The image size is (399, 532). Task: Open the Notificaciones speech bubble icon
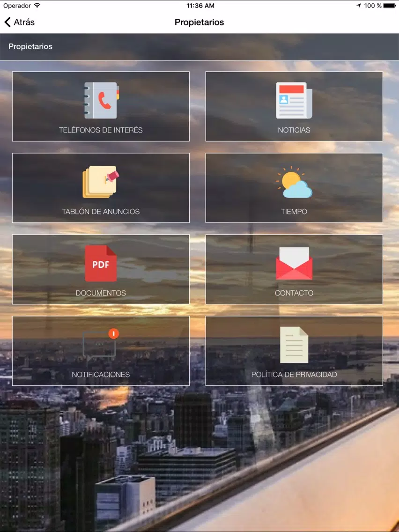coord(99,346)
